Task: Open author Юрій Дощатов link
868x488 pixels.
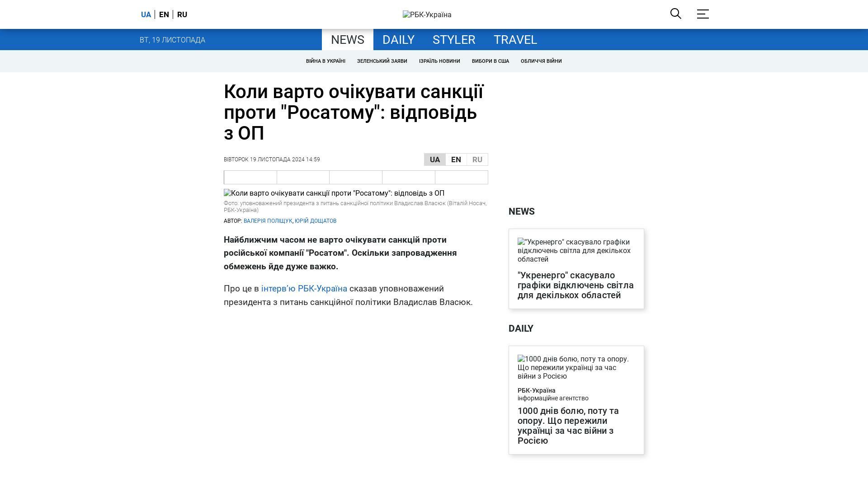Action: [316, 221]
